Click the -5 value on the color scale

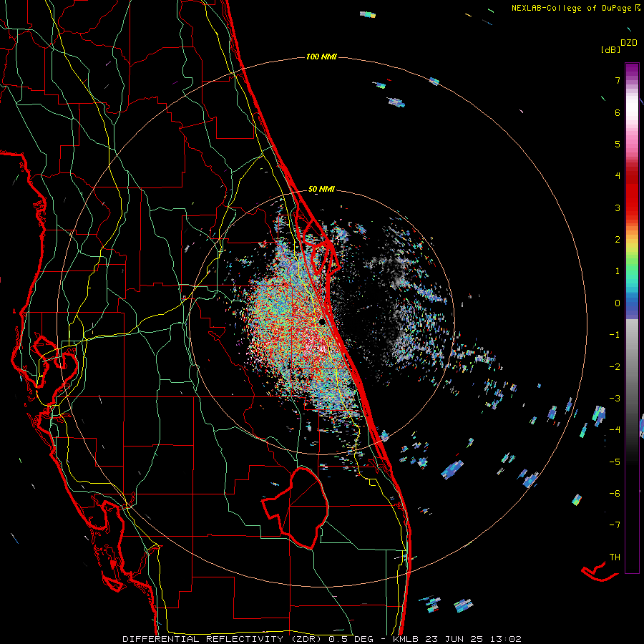click(615, 462)
